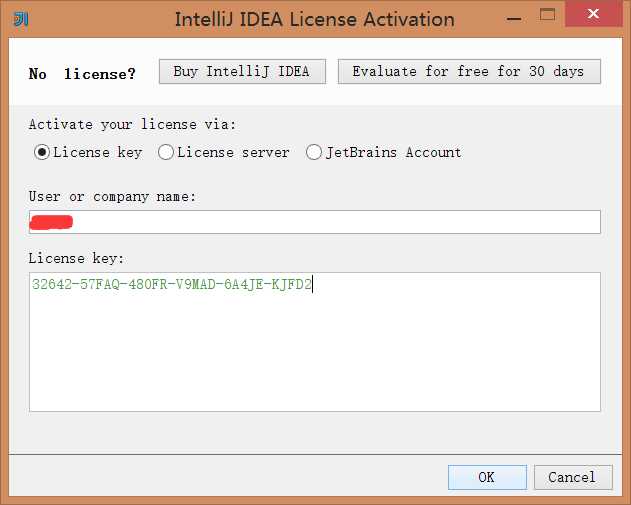This screenshot has width=631, height=505.
Task: Click the Buy IntelliJ IDEA button
Action: [242, 72]
